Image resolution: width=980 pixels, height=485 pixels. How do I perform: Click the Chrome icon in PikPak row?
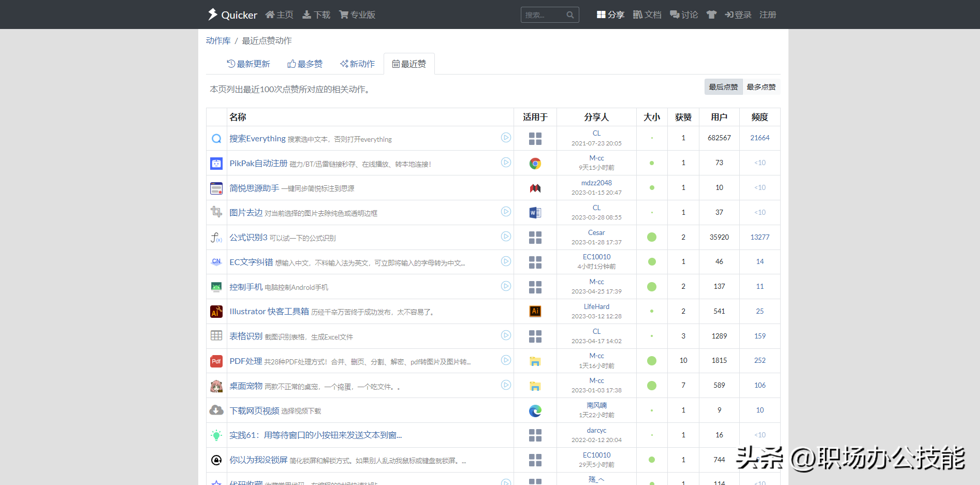click(535, 164)
